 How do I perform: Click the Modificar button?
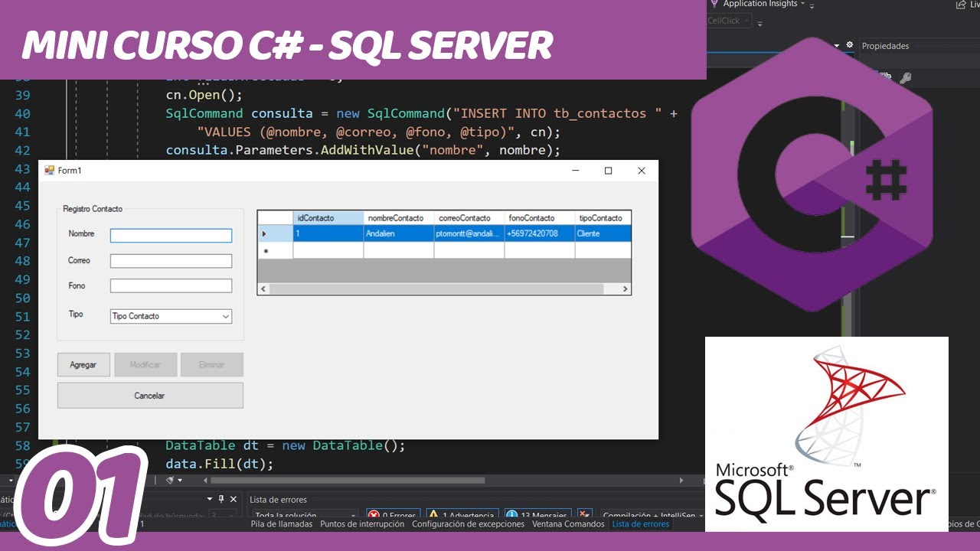[145, 365]
